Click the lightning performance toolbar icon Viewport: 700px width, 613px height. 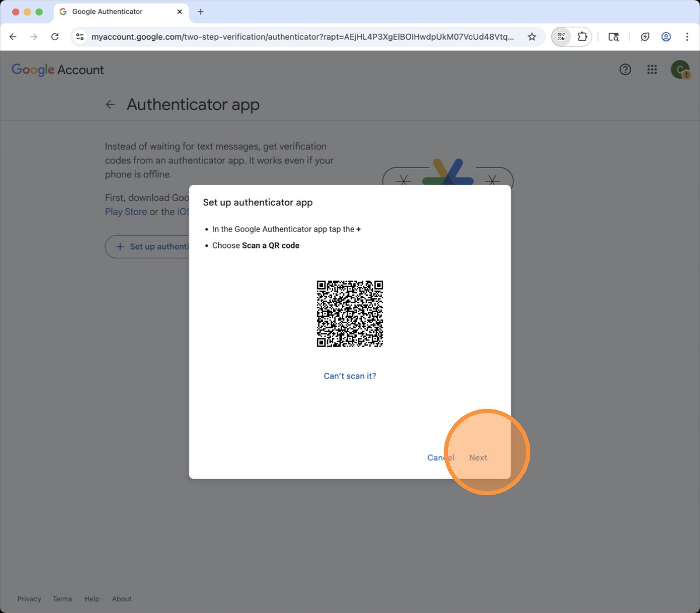[x=645, y=37]
